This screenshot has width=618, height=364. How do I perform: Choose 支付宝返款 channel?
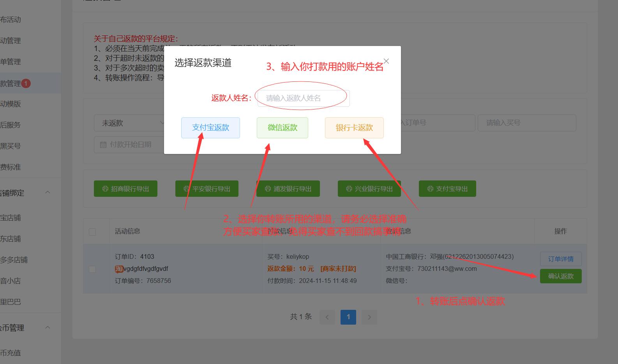point(210,128)
